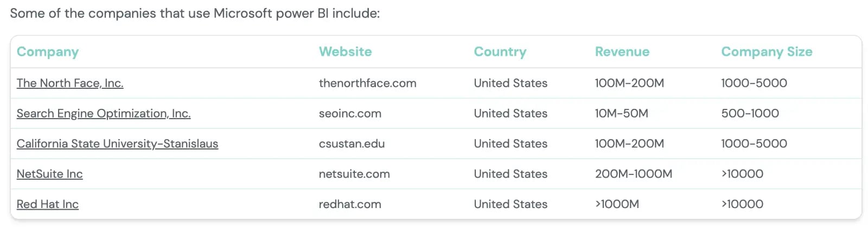Open California State University-Stanislaus link
This screenshot has width=868, height=234.
tap(117, 144)
